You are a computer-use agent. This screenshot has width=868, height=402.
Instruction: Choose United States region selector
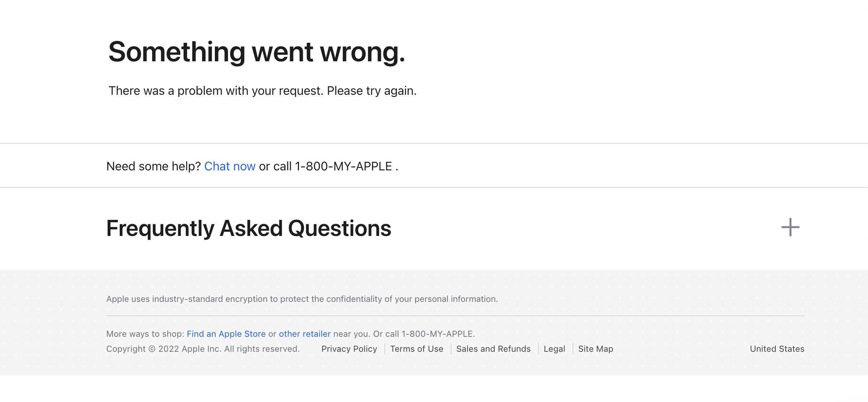point(777,349)
